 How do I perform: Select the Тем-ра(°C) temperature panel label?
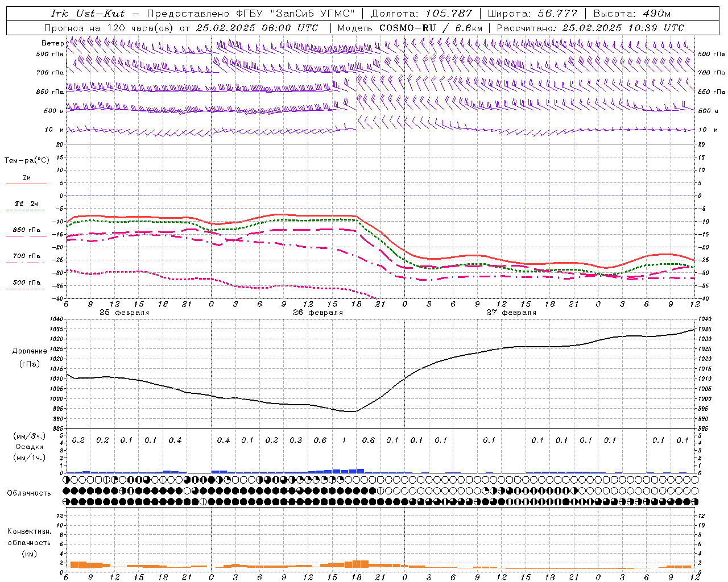pos(27,161)
